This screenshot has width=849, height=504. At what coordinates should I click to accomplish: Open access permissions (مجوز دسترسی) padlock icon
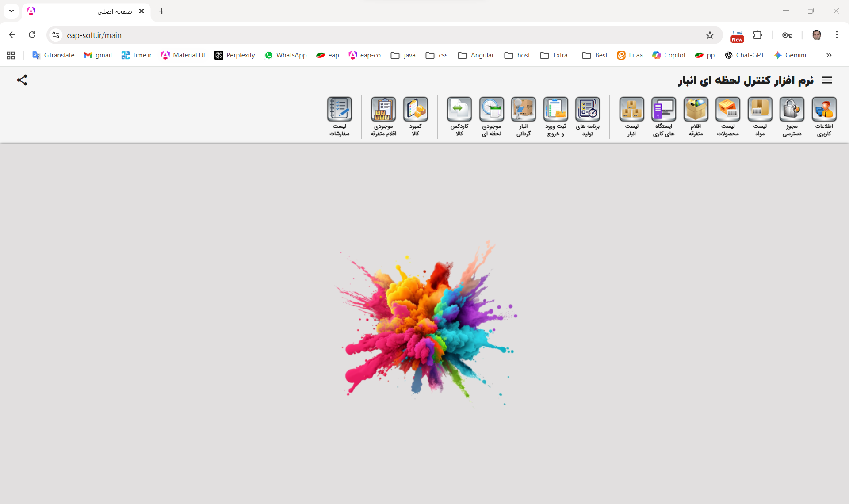coord(792,109)
